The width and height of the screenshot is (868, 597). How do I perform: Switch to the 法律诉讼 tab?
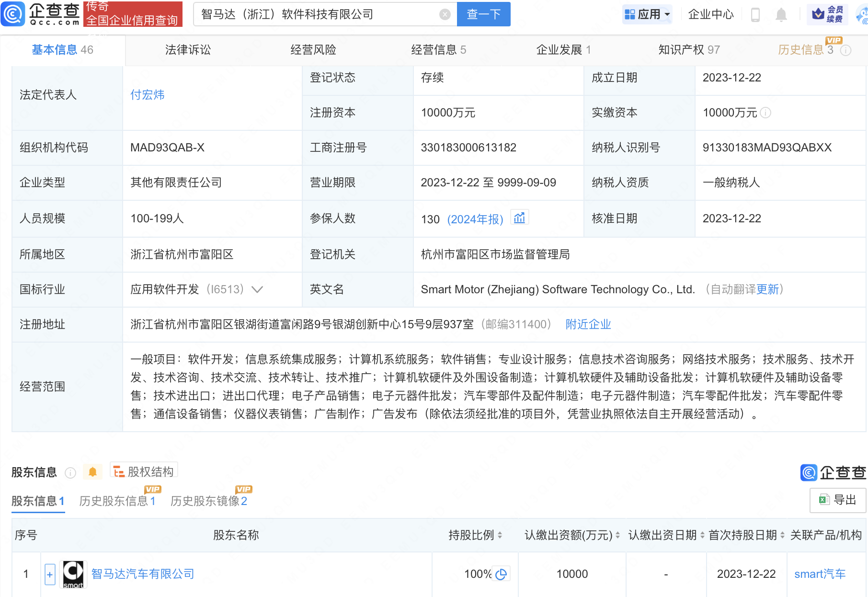coord(187,49)
